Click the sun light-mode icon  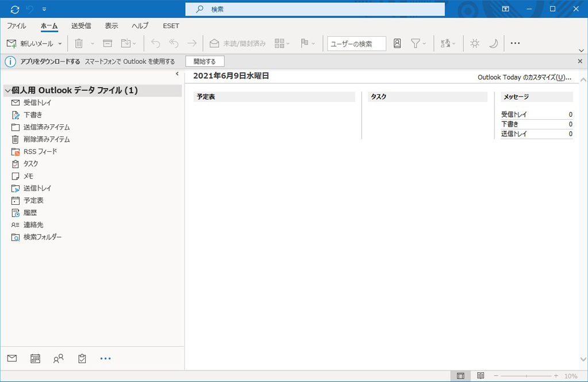[x=475, y=44]
